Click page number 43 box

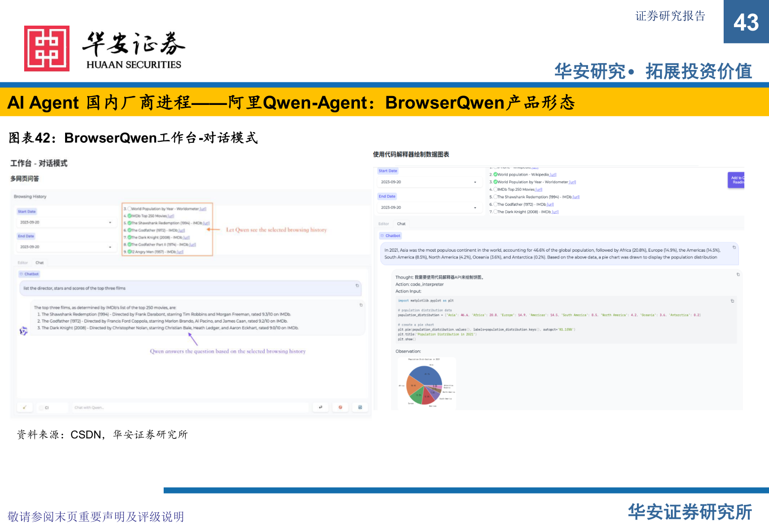click(x=746, y=22)
